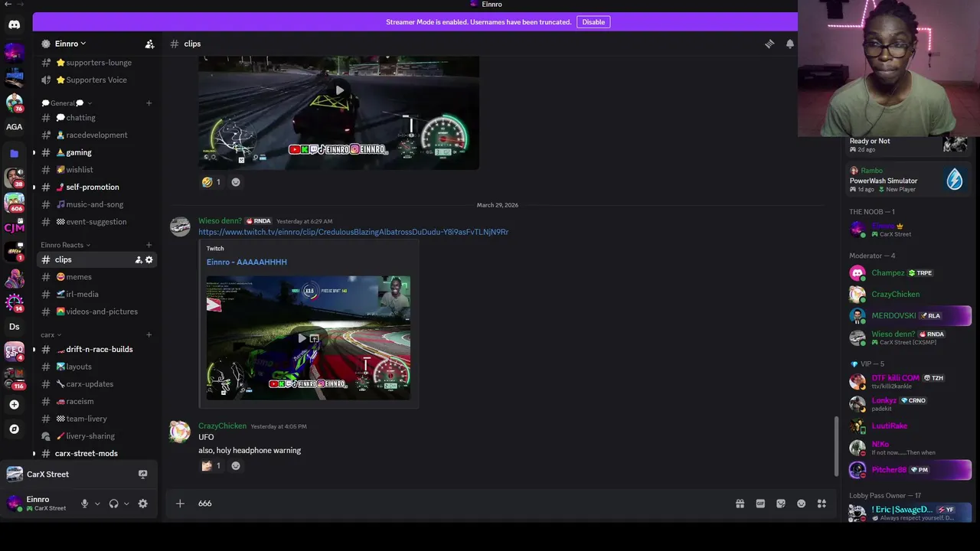Open the twitch.tv clip link
The image size is (980, 551).
[x=353, y=232]
